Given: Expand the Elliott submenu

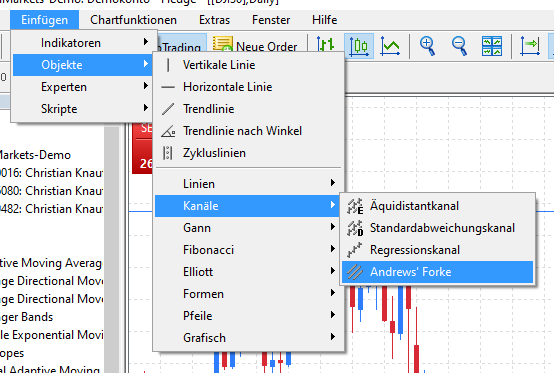Looking at the screenshot, I should [248, 272].
